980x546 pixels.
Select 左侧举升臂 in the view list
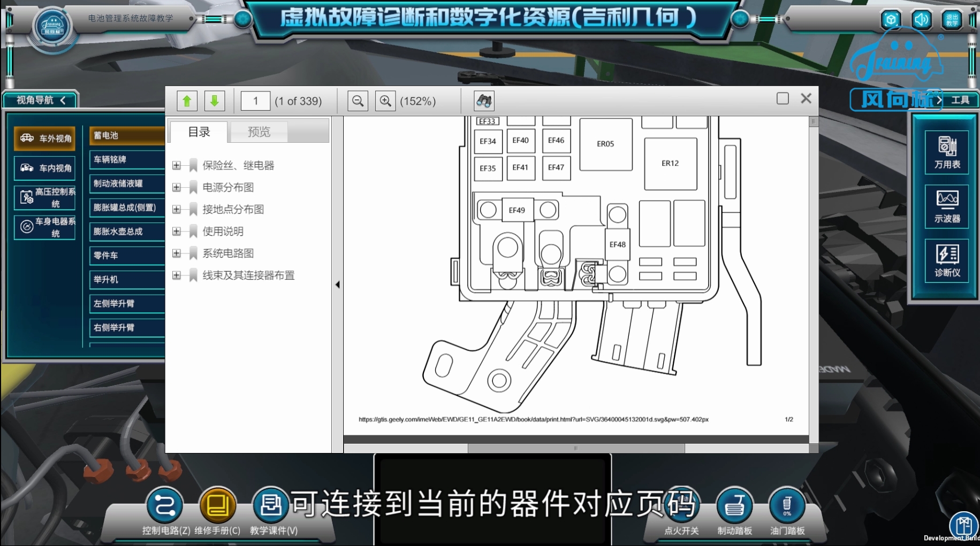click(x=127, y=304)
